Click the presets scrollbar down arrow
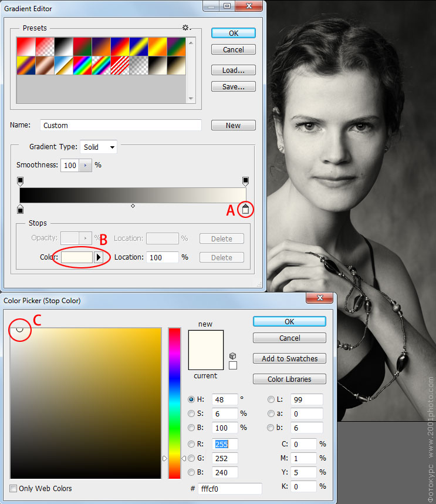436x504 pixels. [191, 98]
